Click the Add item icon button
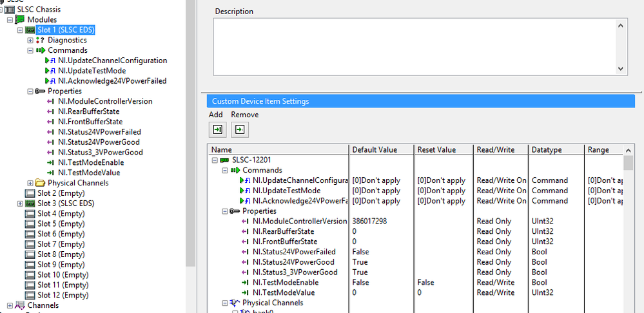This screenshot has height=313, width=644. [217, 129]
